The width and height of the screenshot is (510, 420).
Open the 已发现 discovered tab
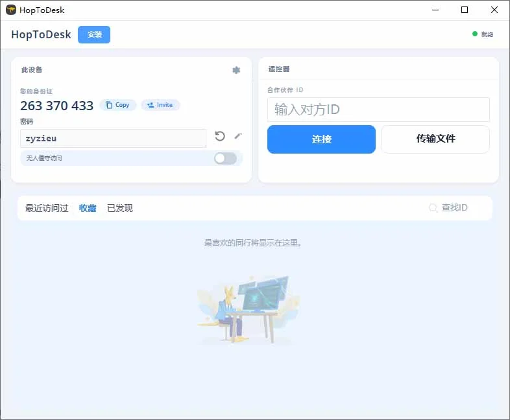120,208
